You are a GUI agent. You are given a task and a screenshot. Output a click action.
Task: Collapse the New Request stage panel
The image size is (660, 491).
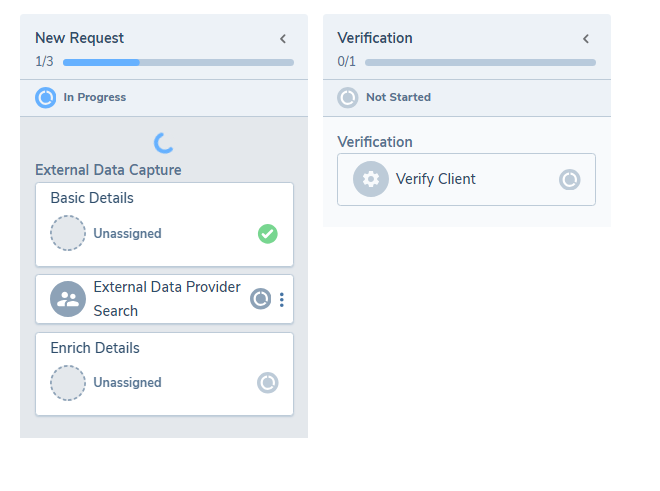click(283, 39)
